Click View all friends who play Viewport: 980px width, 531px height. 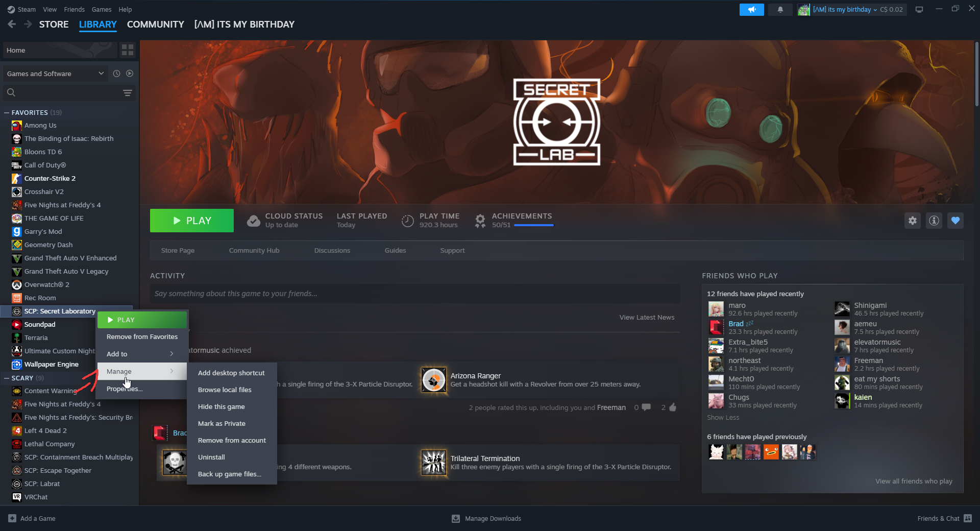pyautogui.click(x=914, y=481)
